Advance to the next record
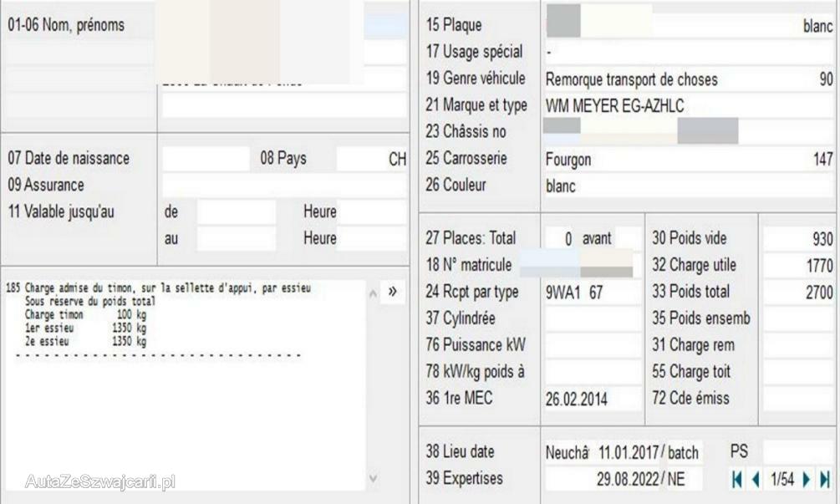Image resolution: width=840 pixels, height=504 pixels. pos(807,479)
